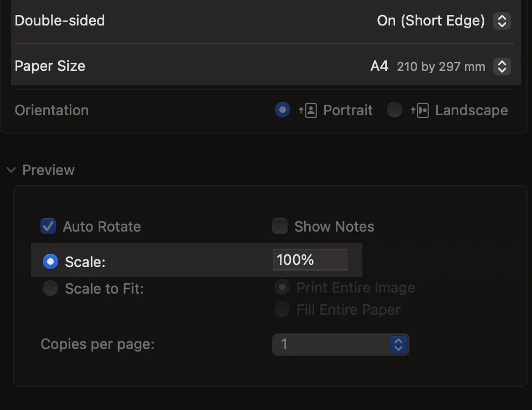Click the portrait orientation page icon

308,110
